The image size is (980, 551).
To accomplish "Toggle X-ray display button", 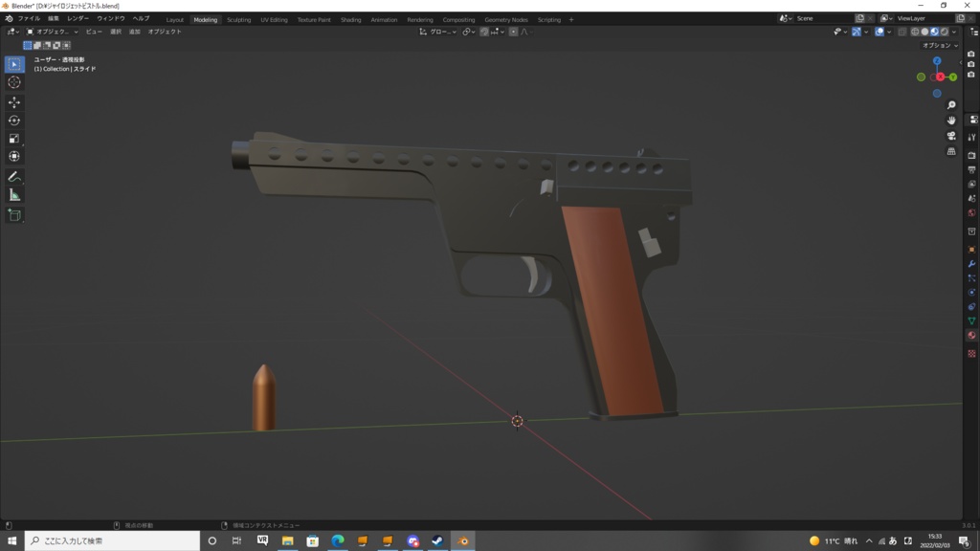I will [x=902, y=32].
